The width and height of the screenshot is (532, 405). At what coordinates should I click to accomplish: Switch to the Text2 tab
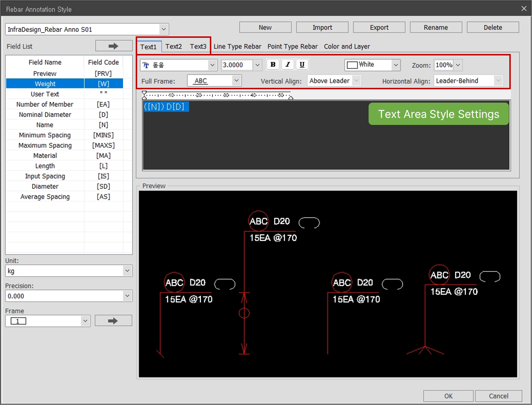(x=173, y=46)
